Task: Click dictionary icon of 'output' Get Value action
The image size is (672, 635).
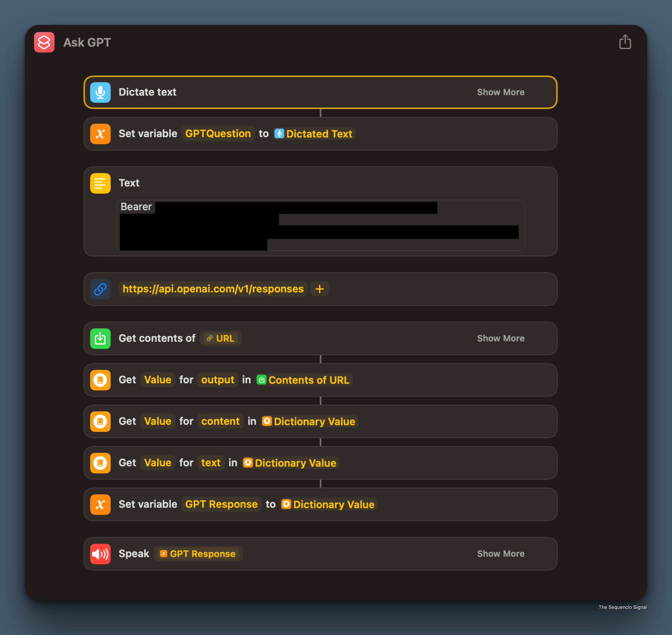Action: [100, 380]
